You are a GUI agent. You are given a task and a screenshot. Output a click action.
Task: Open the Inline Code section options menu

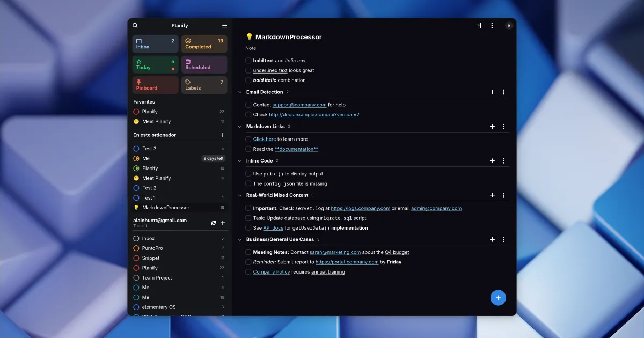click(503, 161)
